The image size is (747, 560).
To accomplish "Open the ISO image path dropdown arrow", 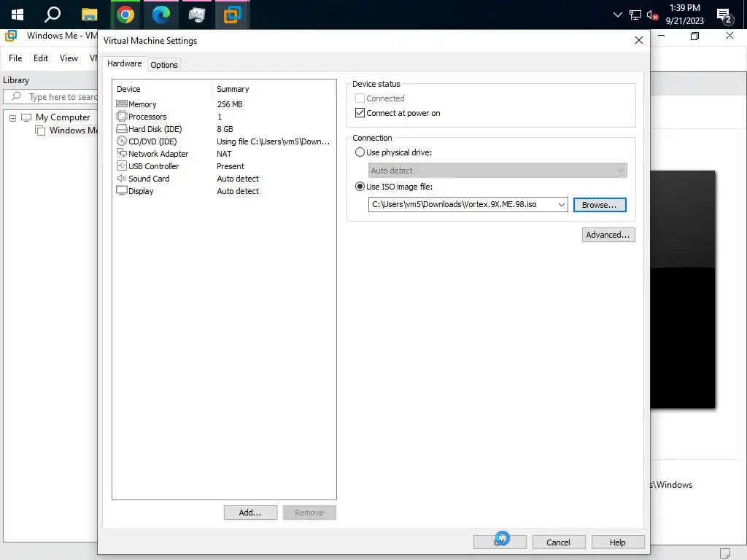I will pos(561,204).
